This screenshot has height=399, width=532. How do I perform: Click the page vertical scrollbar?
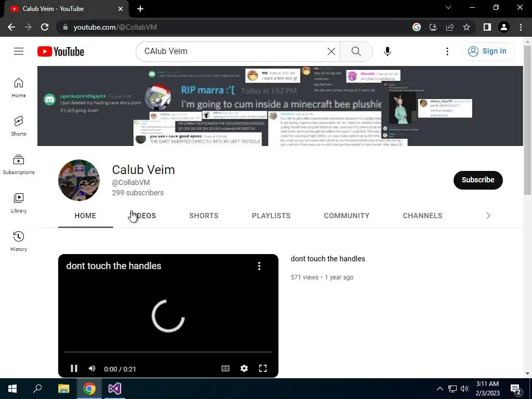pyautogui.click(x=527, y=121)
